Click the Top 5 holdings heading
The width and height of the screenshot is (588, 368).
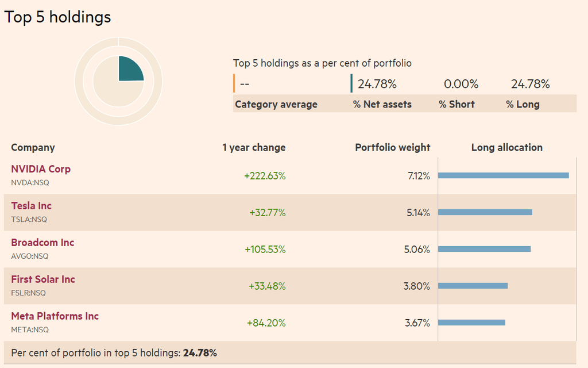pos(57,17)
